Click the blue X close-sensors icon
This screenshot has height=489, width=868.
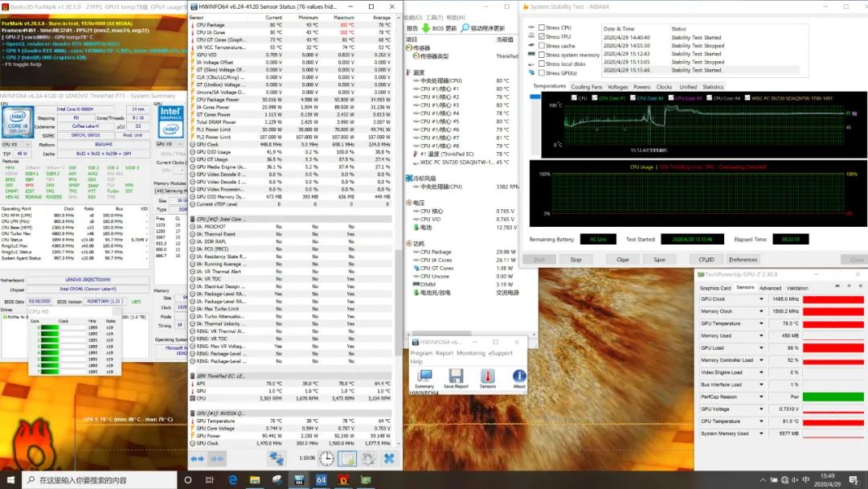(389, 458)
